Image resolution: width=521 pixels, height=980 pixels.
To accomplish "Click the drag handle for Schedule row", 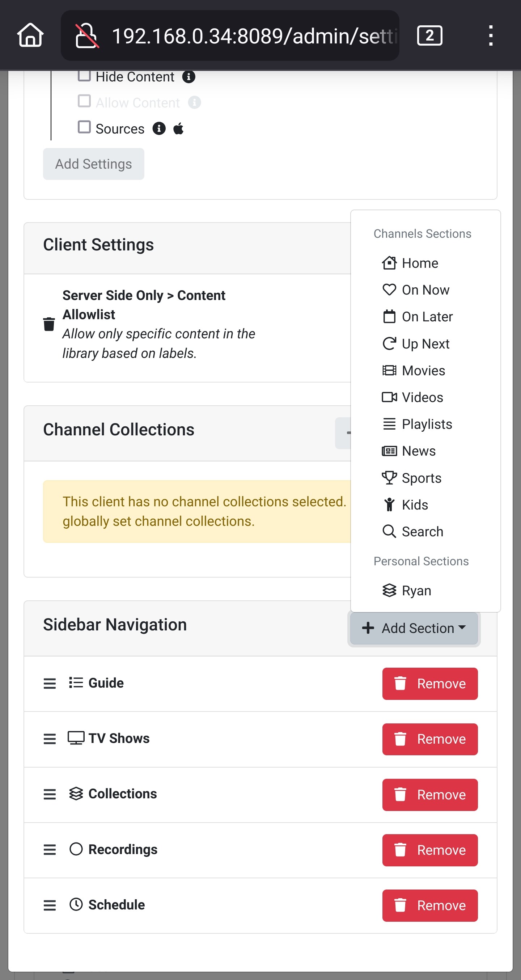I will tap(50, 905).
